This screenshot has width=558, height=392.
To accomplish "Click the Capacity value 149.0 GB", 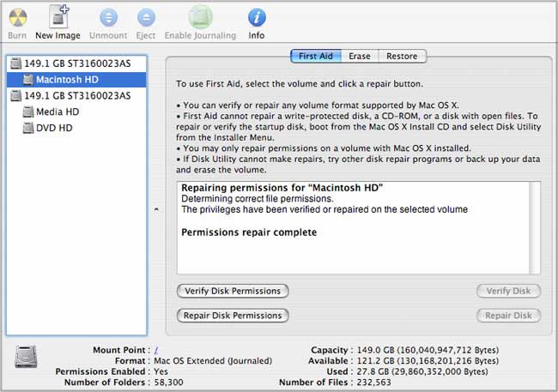I will [428, 350].
